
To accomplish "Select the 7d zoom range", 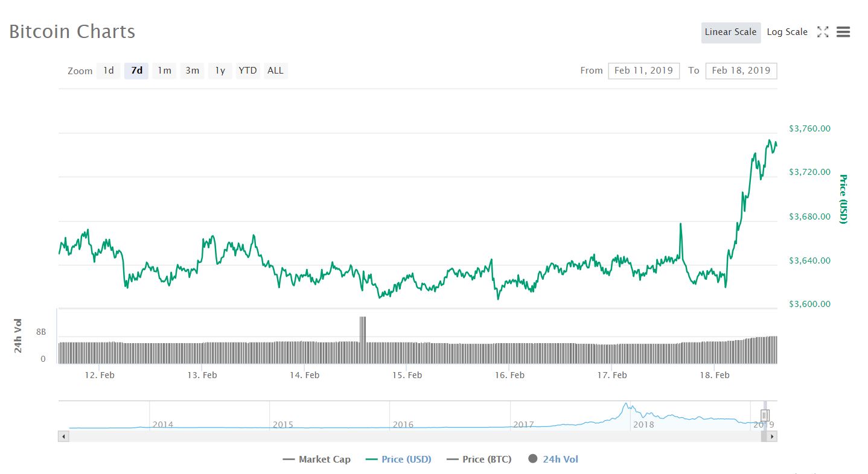I will [x=137, y=71].
